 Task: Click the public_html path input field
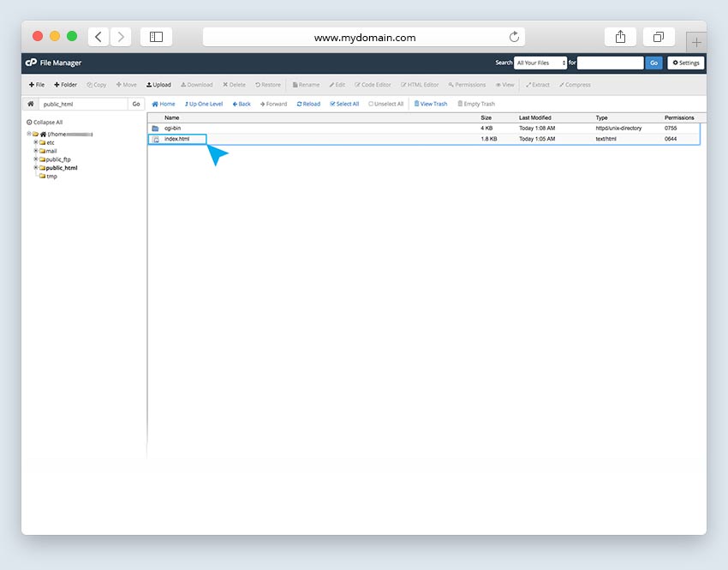pos(83,104)
